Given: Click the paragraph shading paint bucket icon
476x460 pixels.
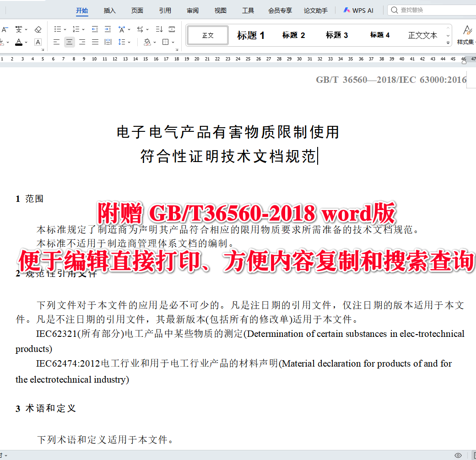Looking at the screenshot, I should point(147,42).
